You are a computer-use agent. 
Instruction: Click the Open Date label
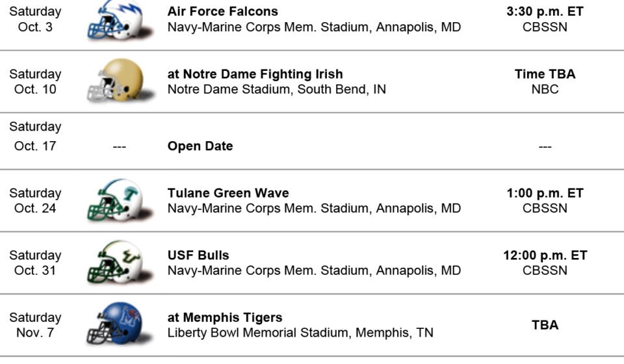tap(200, 146)
